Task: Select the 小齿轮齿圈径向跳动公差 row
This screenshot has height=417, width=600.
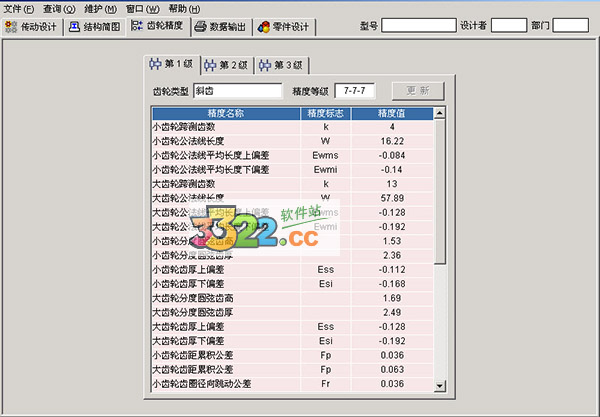Action: pyautogui.click(x=293, y=384)
